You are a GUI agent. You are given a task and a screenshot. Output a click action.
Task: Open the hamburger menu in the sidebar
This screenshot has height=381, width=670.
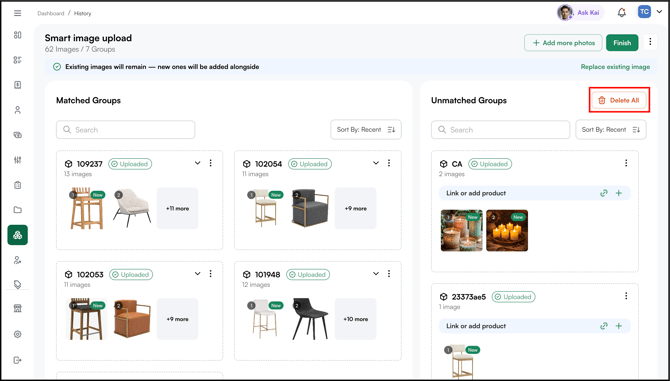[x=18, y=13]
